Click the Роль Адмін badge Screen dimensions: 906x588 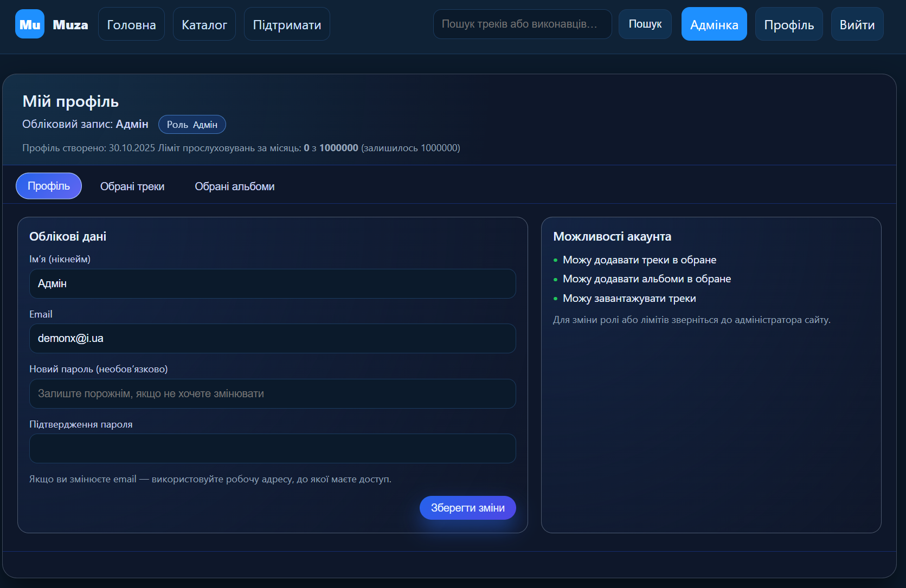[x=192, y=125]
